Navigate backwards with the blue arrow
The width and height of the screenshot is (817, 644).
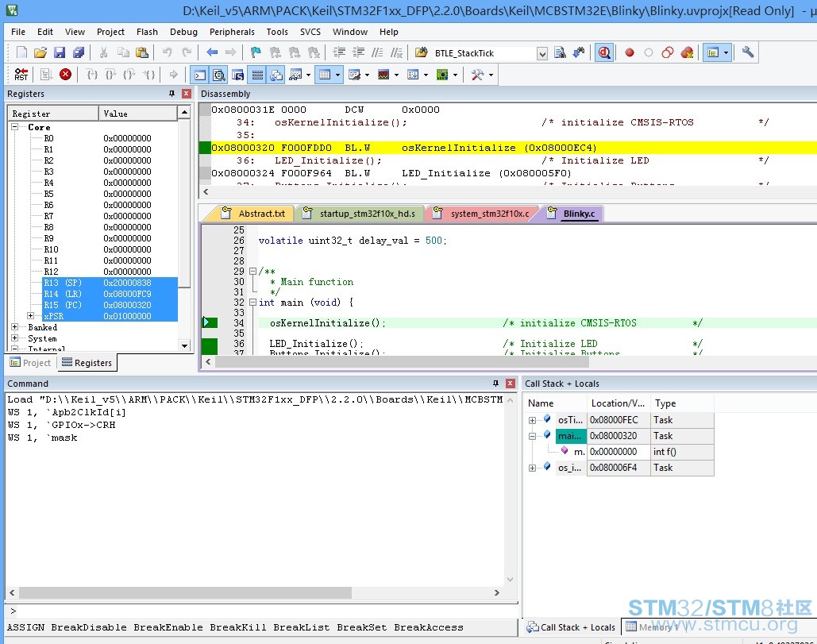click(211, 52)
